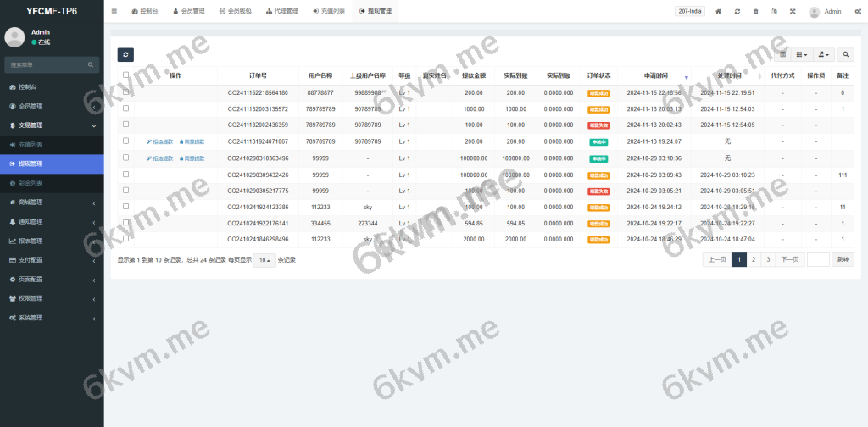
Task: Open table search with magnifier icon
Action: (846, 54)
